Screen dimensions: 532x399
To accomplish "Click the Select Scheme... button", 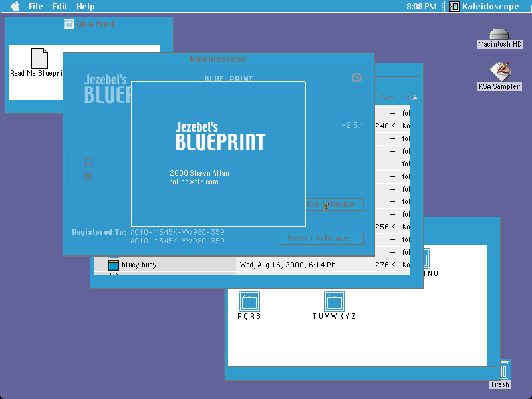I will [321, 239].
